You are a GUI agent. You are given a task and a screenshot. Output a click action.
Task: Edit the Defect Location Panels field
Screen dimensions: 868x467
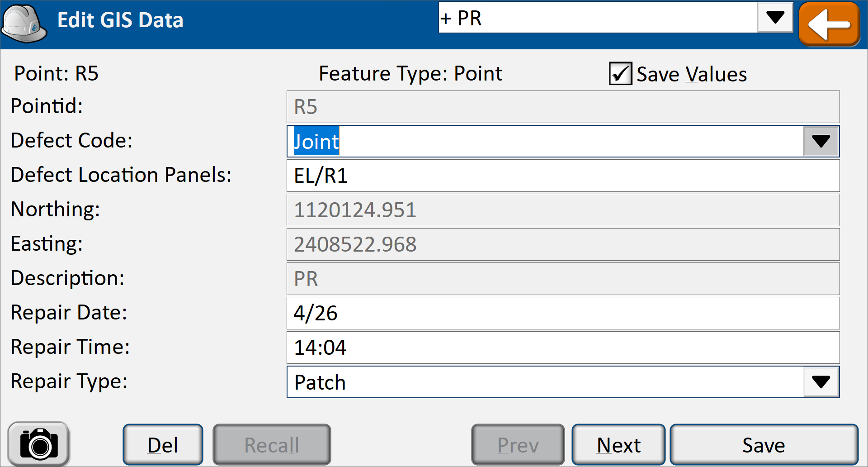563,176
